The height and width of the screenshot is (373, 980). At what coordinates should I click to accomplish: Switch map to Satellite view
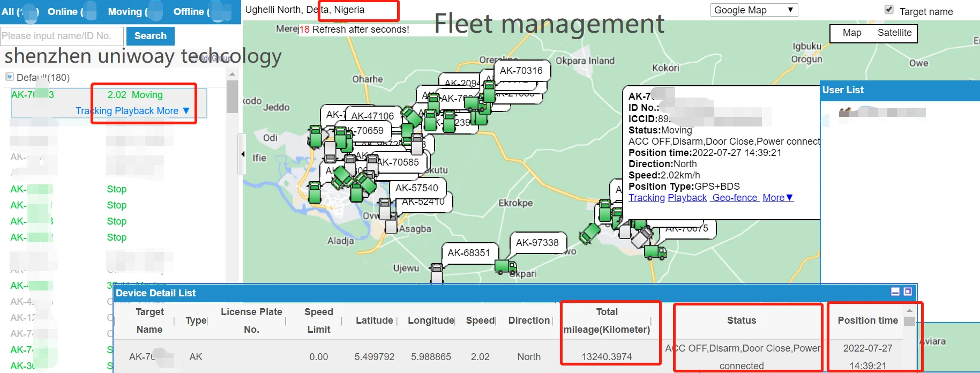point(894,33)
